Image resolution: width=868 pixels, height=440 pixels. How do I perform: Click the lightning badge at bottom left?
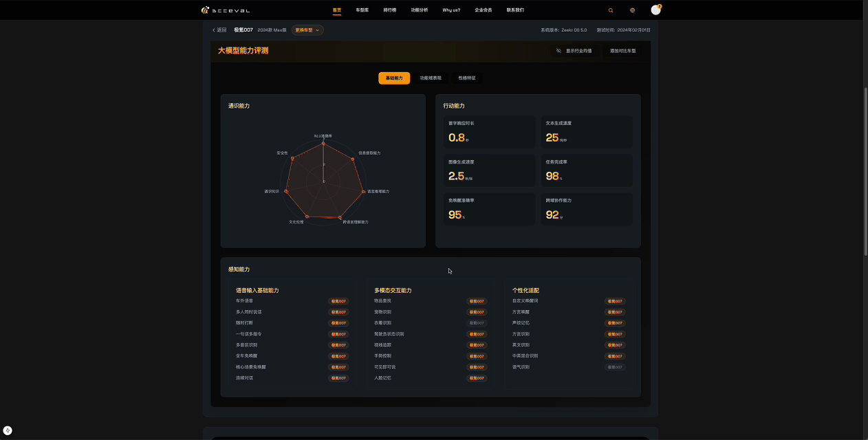coord(8,430)
